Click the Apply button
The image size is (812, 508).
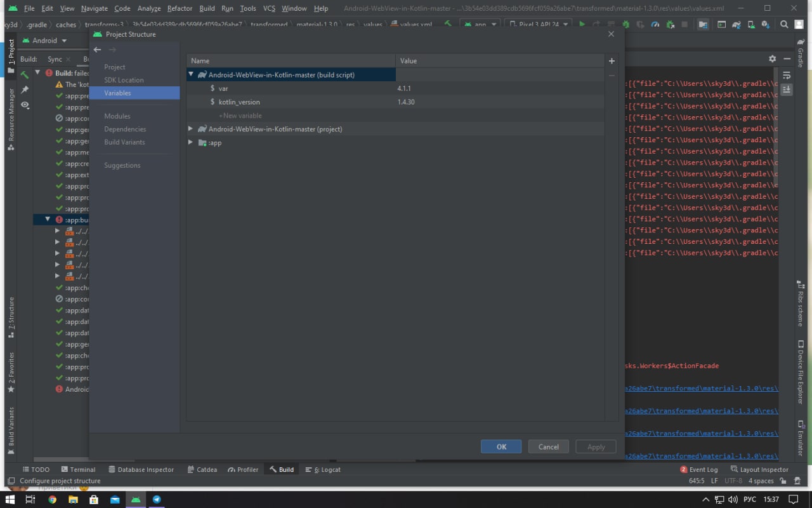(596, 446)
